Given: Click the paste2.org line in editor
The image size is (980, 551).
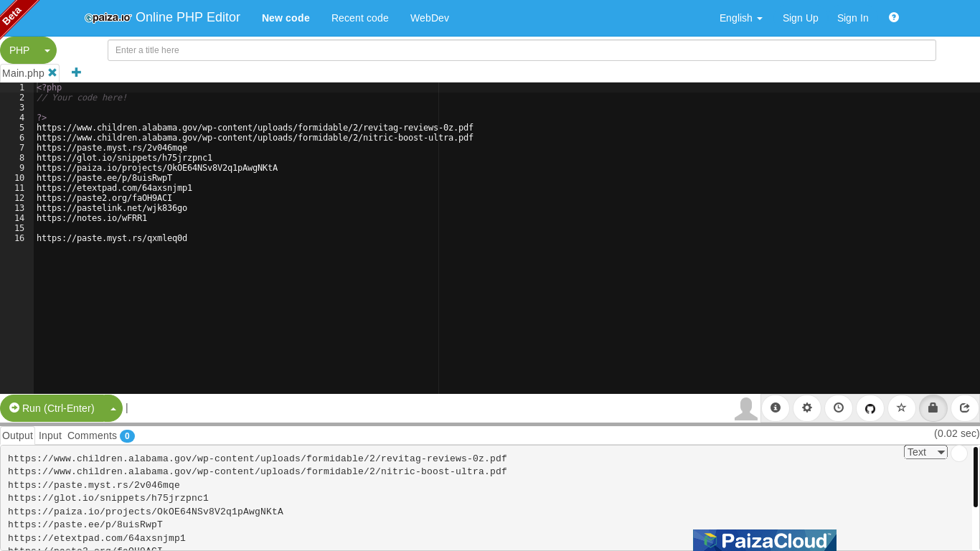Looking at the screenshot, I should click(x=104, y=198).
